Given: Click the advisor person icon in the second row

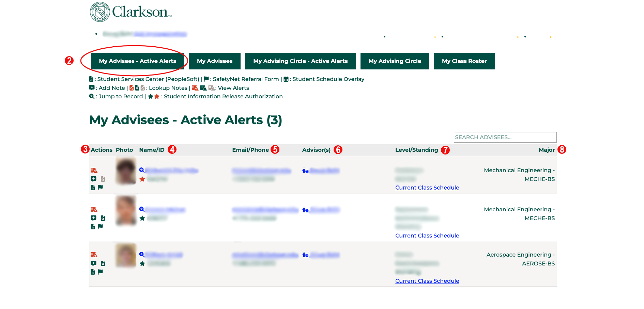Looking at the screenshot, I should coord(305,210).
